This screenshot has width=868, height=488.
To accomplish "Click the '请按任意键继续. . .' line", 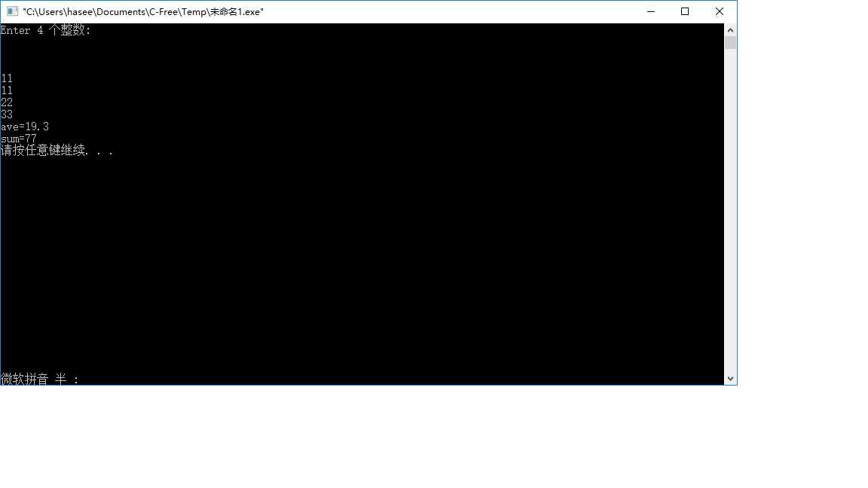I will click(x=57, y=150).
